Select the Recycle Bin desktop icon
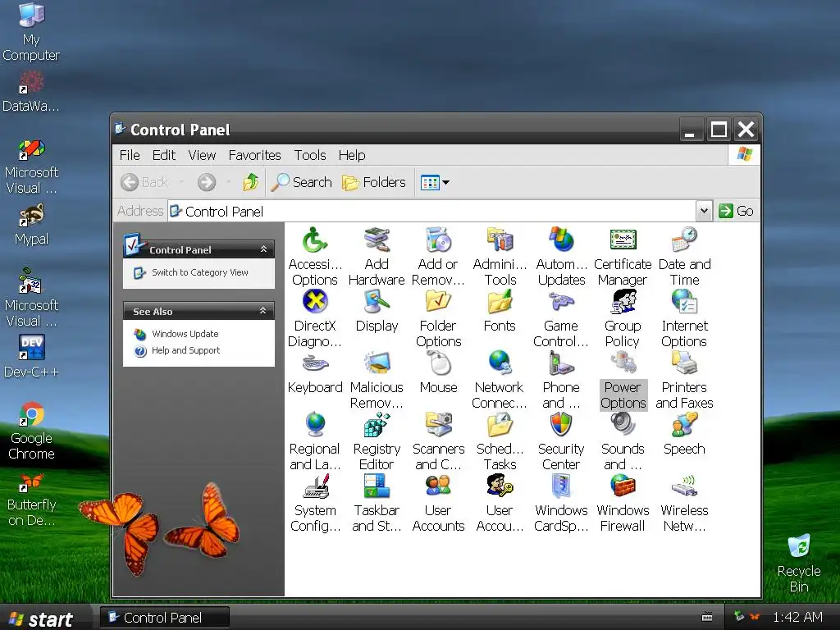Screen dimensions: 840x630 (799, 563)
